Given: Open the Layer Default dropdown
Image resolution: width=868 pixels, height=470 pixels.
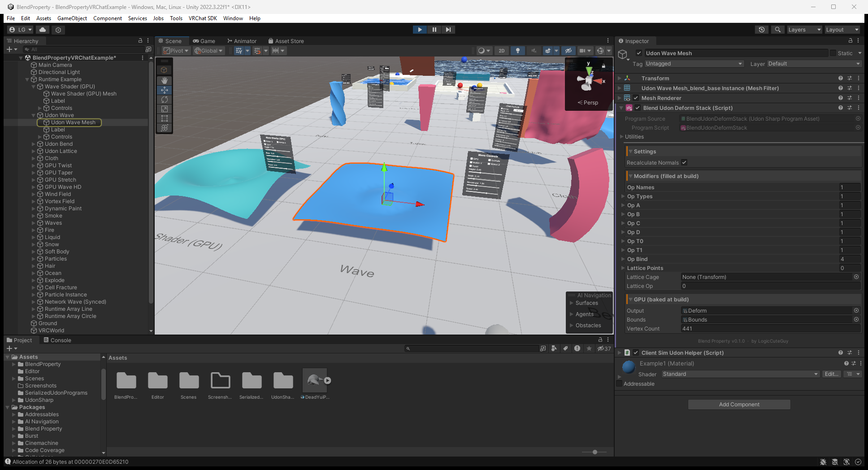Looking at the screenshot, I should tap(814, 64).
